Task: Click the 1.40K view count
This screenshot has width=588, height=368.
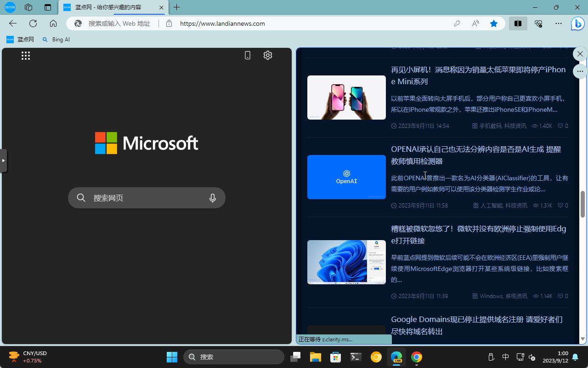Action: click(x=542, y=126)
